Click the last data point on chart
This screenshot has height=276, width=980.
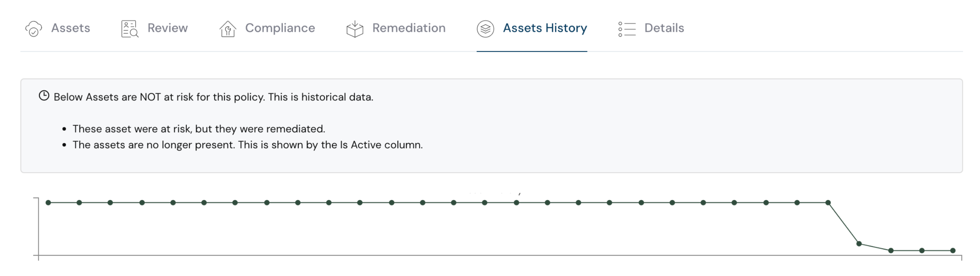click(x=953, y=250)
